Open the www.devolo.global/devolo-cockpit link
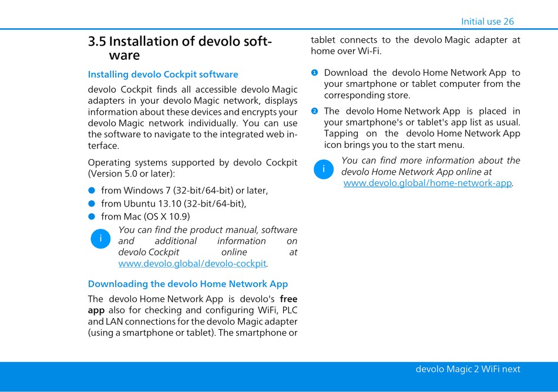Viewport: 558px width, 392px height. [x=192, y=263]
